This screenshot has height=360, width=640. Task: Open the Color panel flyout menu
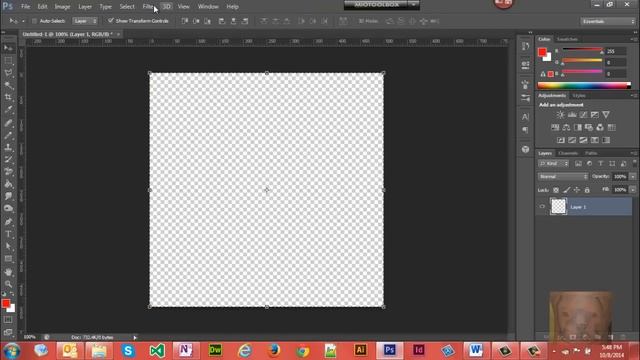coord(633,39)
